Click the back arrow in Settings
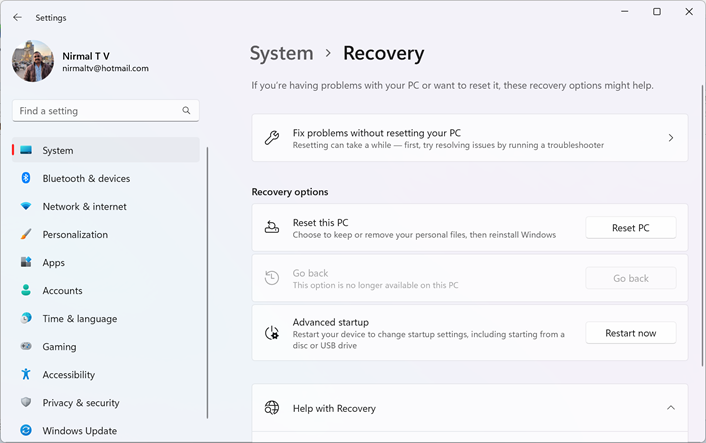Screen dimensions: 706x443 click(x=17, y=17)
